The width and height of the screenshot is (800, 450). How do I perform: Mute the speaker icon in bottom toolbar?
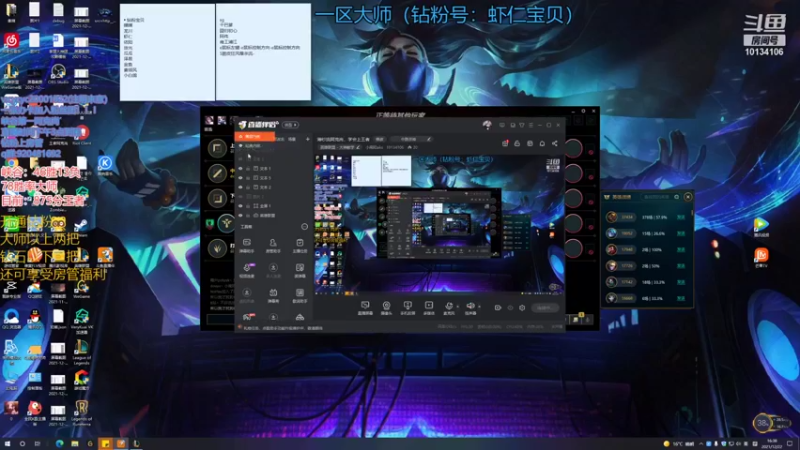tap(470, 306)
